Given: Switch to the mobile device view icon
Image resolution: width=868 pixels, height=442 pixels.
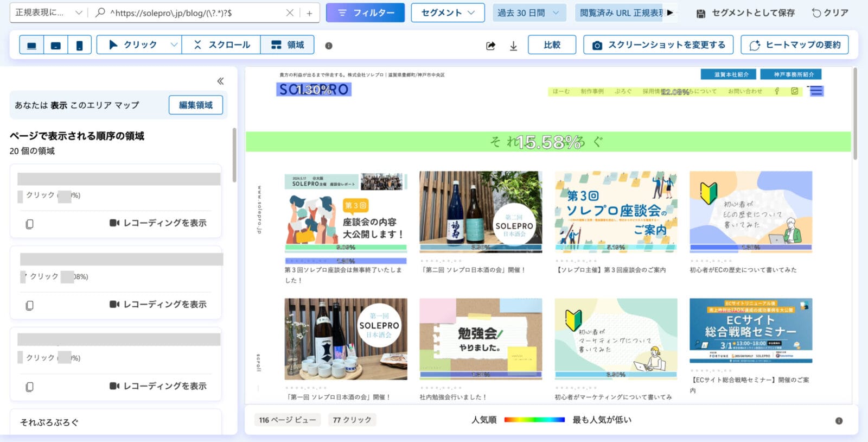Looking at the screenshot, I should (79, 45).
